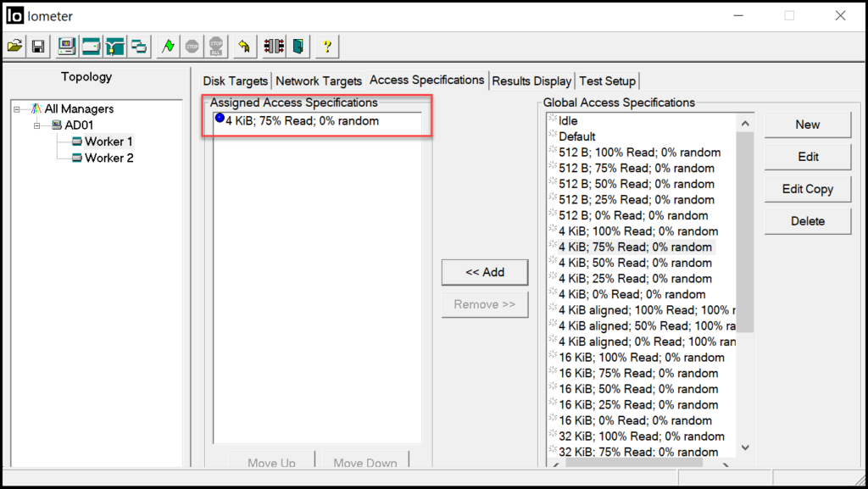868x489 pixels.
Task: Click the Edit Copy button
Action: click(x=806, y=188)
